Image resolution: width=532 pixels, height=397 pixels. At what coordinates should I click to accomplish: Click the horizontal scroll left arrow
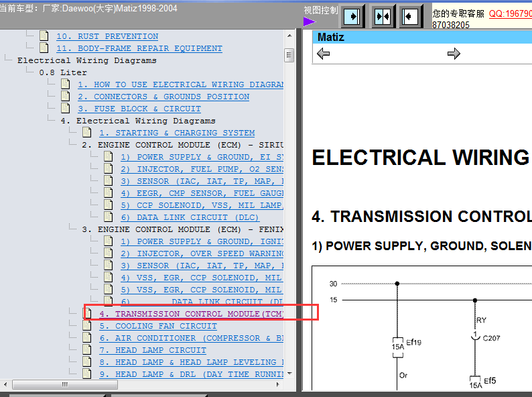tap(5, 384)
